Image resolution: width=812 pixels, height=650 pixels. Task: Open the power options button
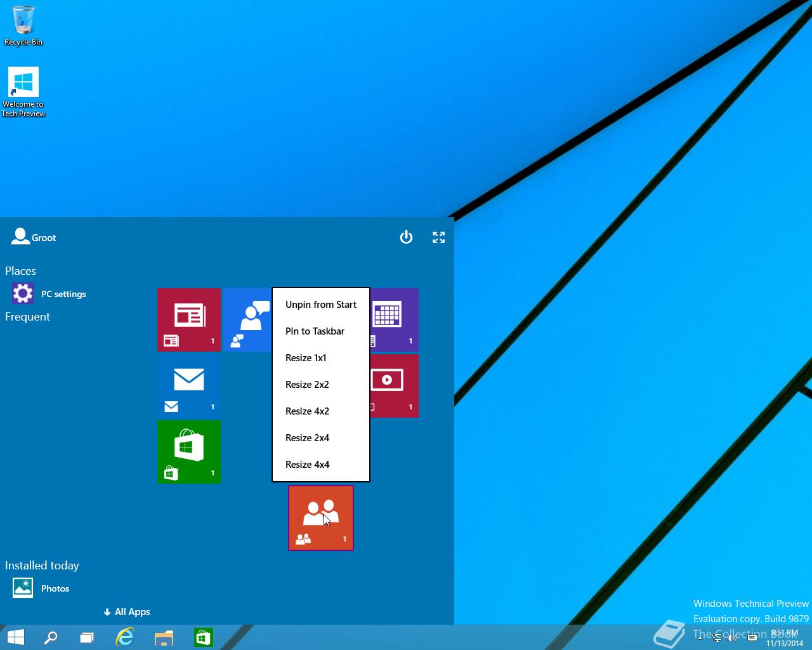point(406,237)
